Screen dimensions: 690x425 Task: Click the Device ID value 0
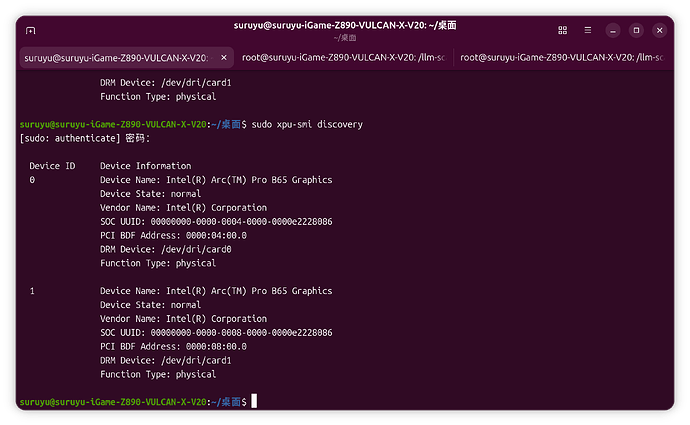(32, 180)
